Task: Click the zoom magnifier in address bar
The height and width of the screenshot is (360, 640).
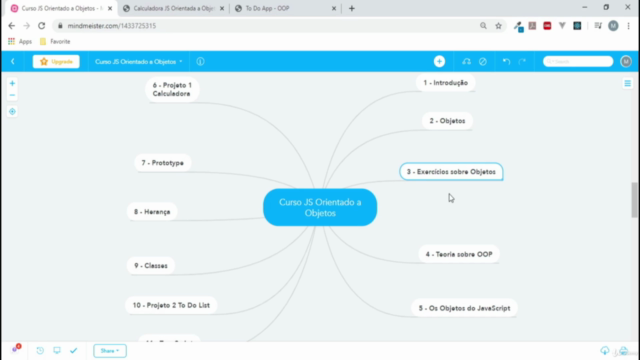Action: [x=483, y=26]
